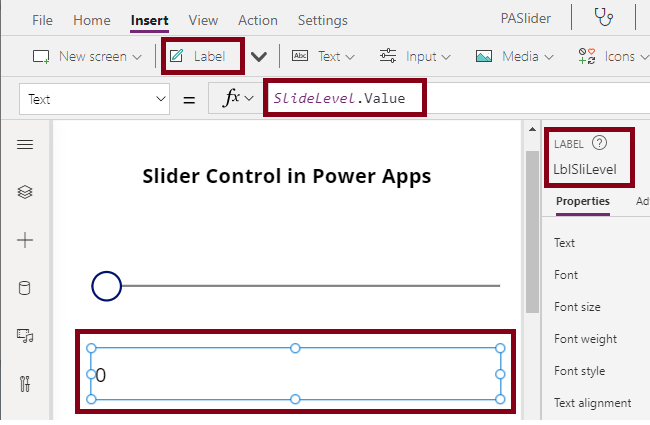Click the Text alignment property label
The image size is (650, 425).
592,403
